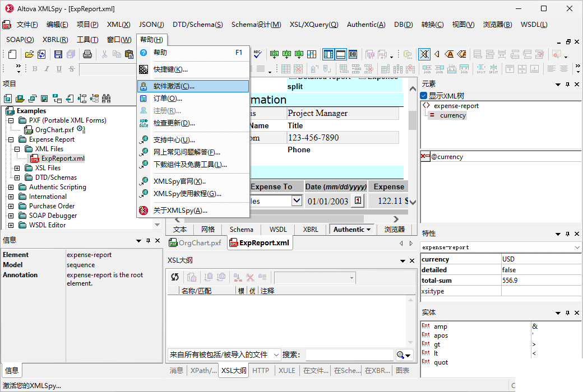Image resolution: width=583 pixels, height=392 pixels.
Task: Open a new project with the new project icon
Action: tap(8, 99)
